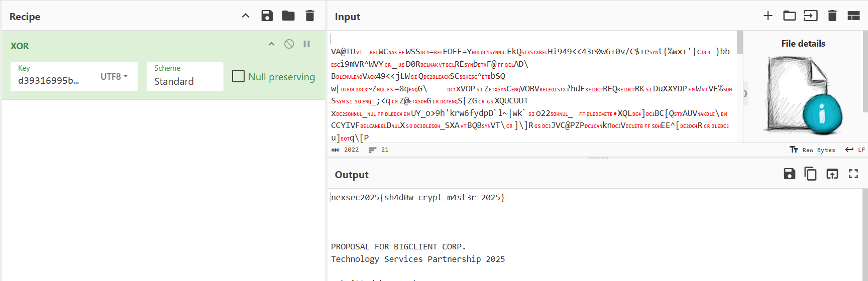Save the current recipe
The height and width of the screenshot is (281, 868).
267,16
